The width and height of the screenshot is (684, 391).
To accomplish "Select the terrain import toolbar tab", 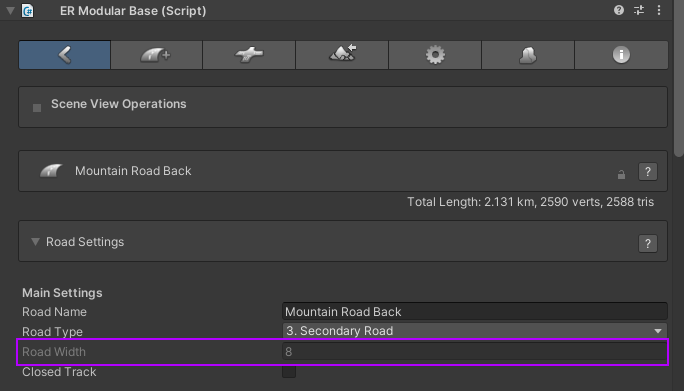I will 342,55.
